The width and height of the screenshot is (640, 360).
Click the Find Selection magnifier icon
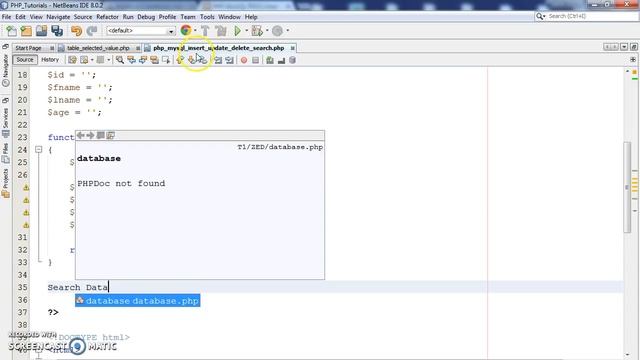click(x=120, y=60)
